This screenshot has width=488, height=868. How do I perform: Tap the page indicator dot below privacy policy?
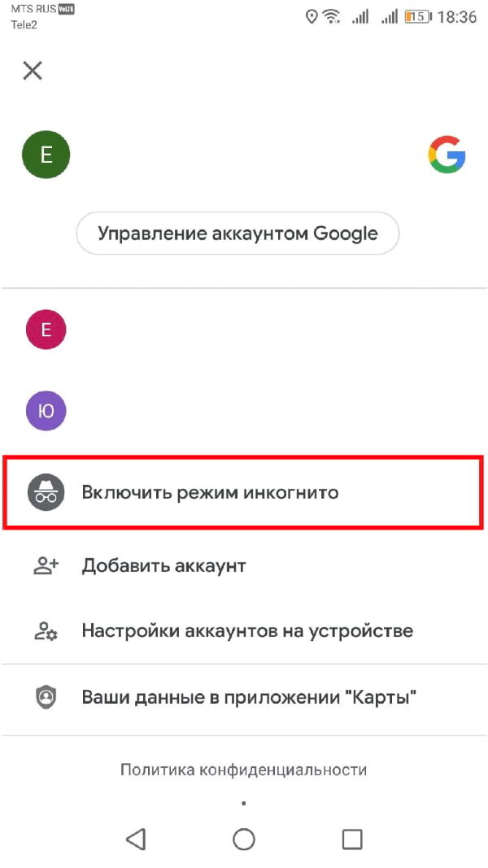[244, 803]
